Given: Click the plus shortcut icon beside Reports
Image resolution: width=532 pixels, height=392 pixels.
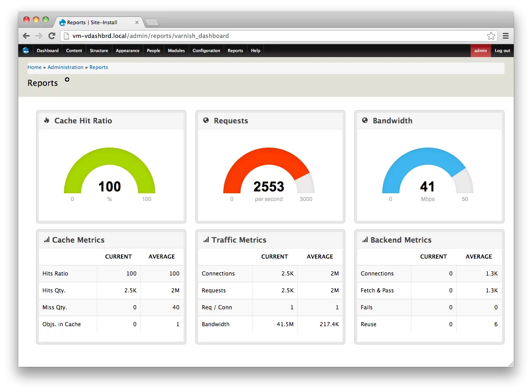Looking at the screenshot, I should (x=67, y=79).
